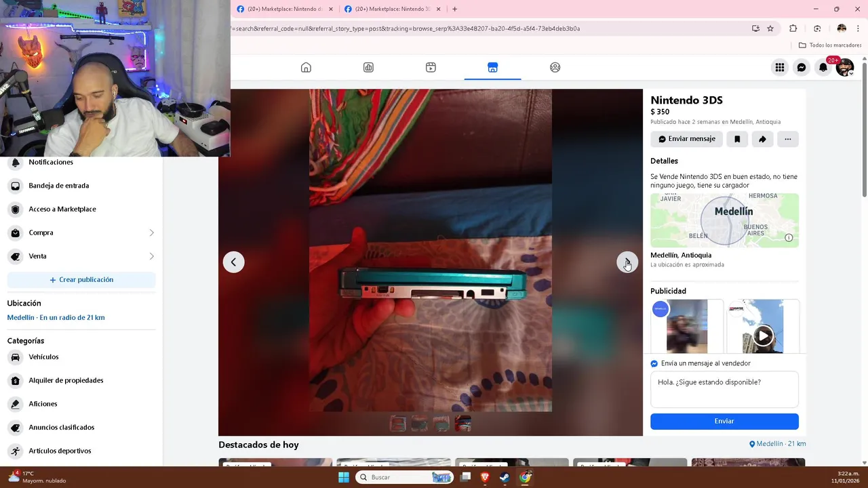Show the previous listing photo
This screenshot has width=868, height=488.
233,262
